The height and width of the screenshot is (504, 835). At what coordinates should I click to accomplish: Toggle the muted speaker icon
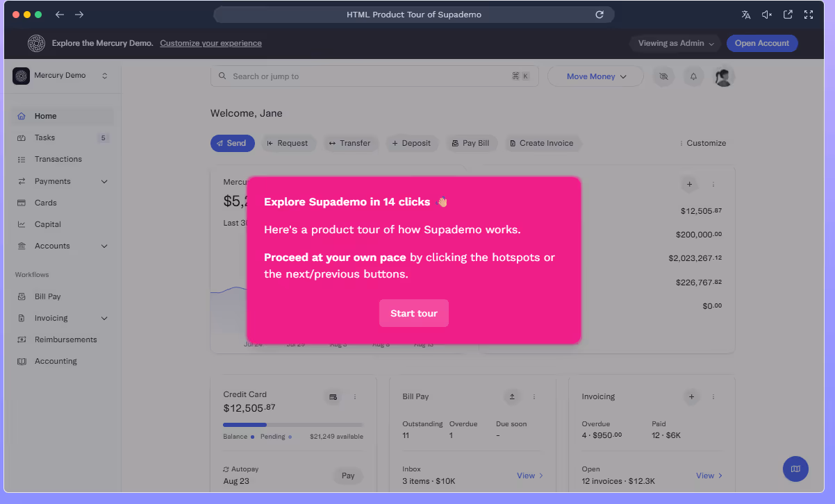tap(767, 15)
